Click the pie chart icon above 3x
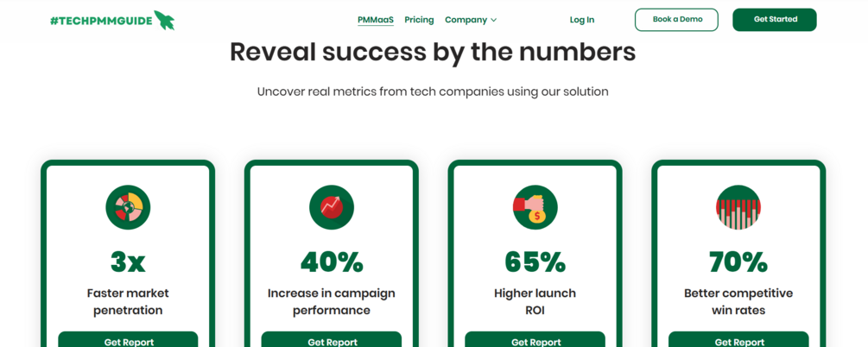The width and height of the screenshot is (868, 347). [x=128, y=207]
